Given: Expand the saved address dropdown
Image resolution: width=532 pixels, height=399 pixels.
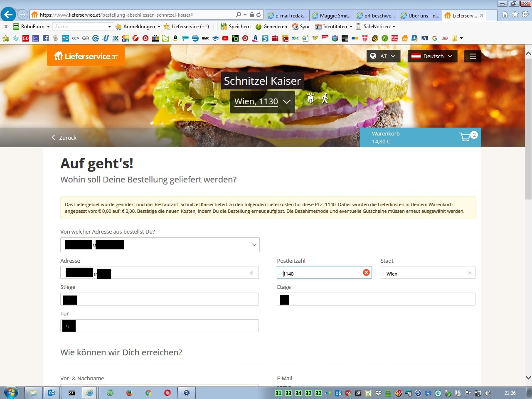Looking at the screenshot, I should pyautogui.click(x=160, y=245).
